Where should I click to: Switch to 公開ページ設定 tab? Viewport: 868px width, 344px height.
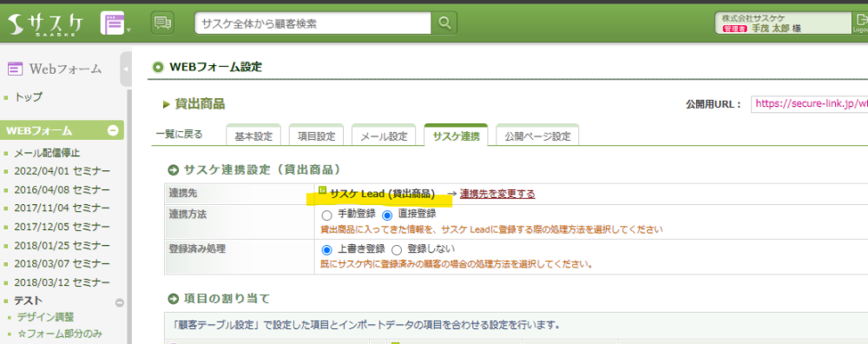point(537,136)
